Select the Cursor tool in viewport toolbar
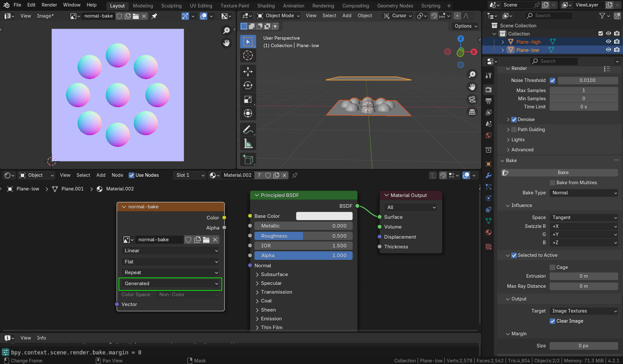This screenshot has width=623, height=364. (248, 56)
